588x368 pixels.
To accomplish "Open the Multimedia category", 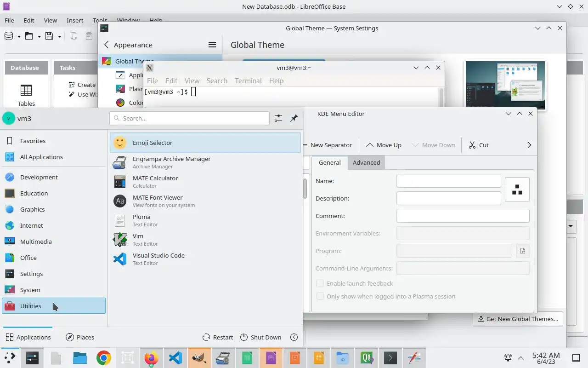I will [54, 241].
